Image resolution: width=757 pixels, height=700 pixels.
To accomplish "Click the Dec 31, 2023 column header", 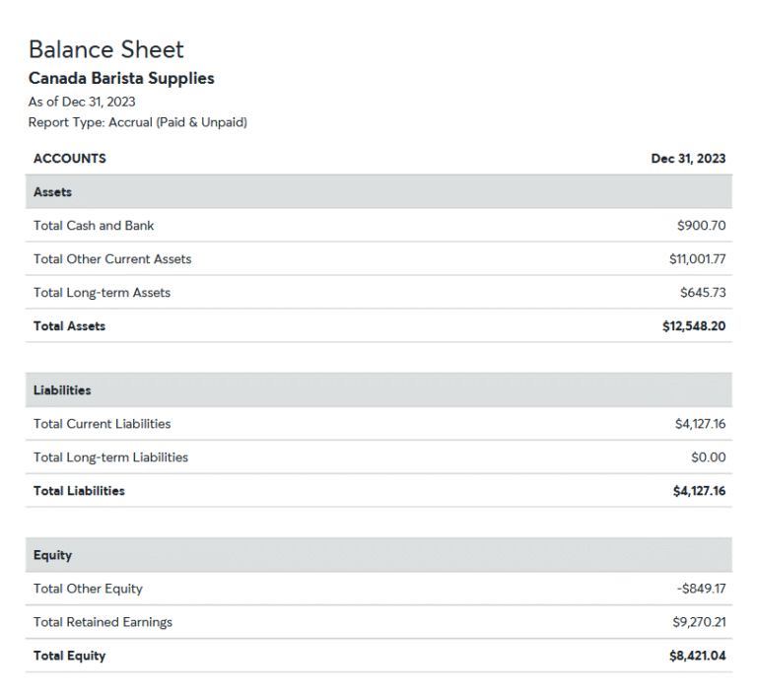I will click(x=688, y=159).
